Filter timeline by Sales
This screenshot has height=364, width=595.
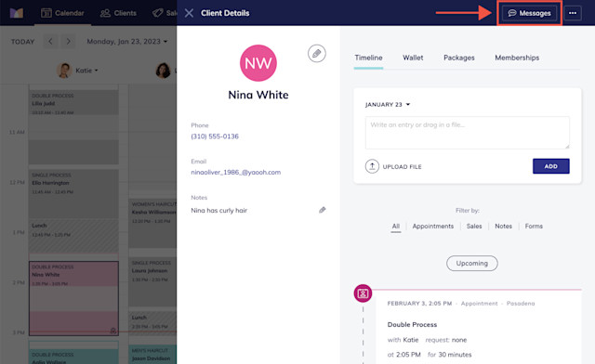coord(474,226)
